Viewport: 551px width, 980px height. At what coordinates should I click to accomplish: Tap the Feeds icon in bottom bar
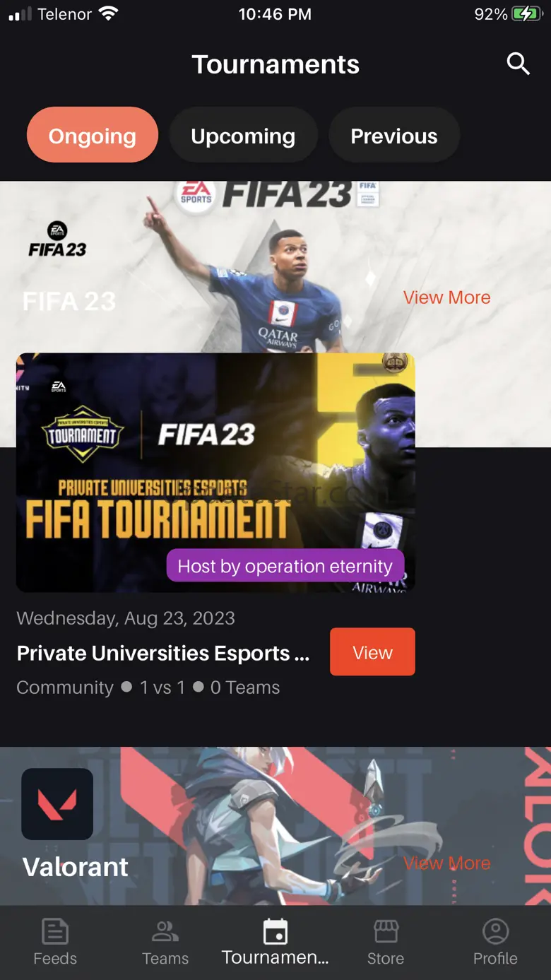click(55, 931)
